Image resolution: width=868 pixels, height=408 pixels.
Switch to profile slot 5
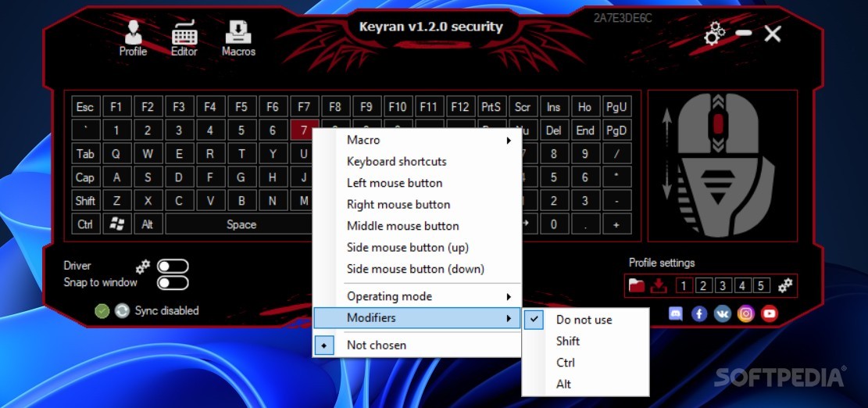tap(761, 285)
